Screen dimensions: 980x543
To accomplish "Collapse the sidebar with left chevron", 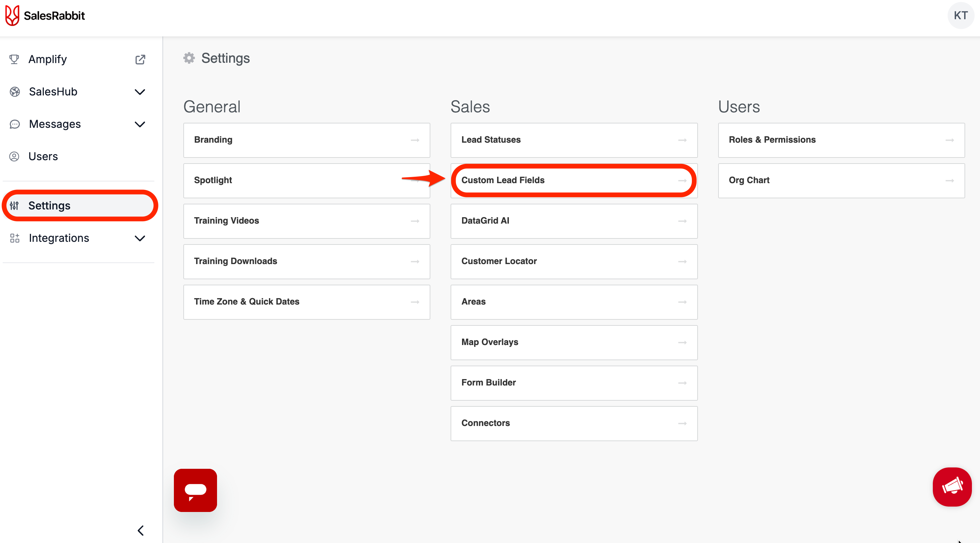I will click(141, 531).
